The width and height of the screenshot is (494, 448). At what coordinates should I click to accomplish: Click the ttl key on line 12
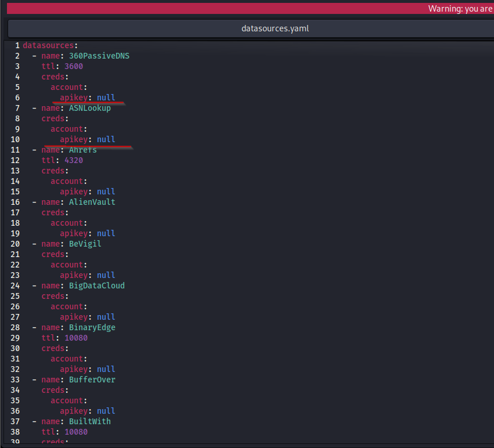[x=48, y=160]
